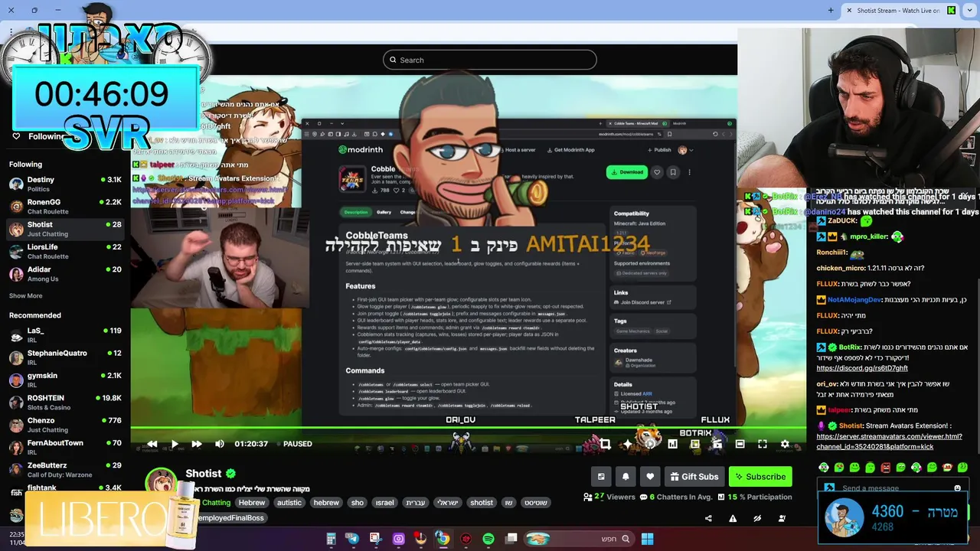
Task: Switch the player to fullscreen
Action: [x=763, y=444]
